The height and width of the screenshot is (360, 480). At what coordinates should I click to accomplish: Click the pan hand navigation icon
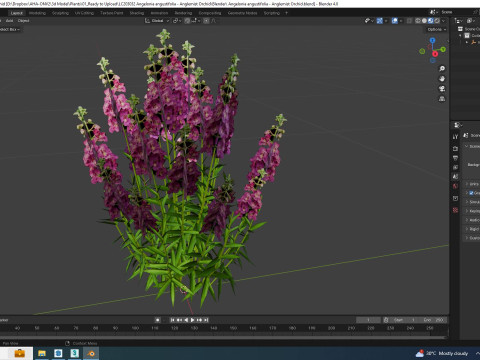(442, 79)
